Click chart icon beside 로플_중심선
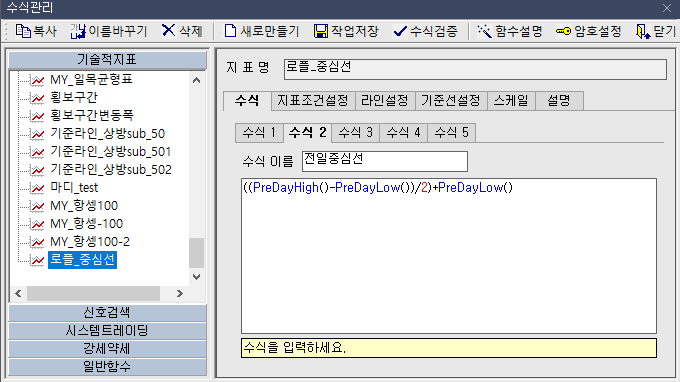This screenshot has height=382, width=680. pos(38,260)
